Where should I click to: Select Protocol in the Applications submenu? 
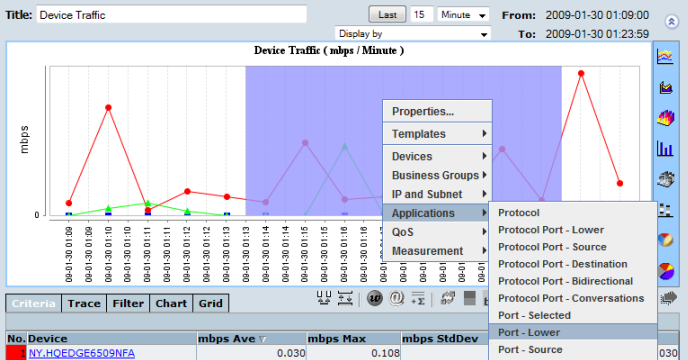click(x=573, y=212)
